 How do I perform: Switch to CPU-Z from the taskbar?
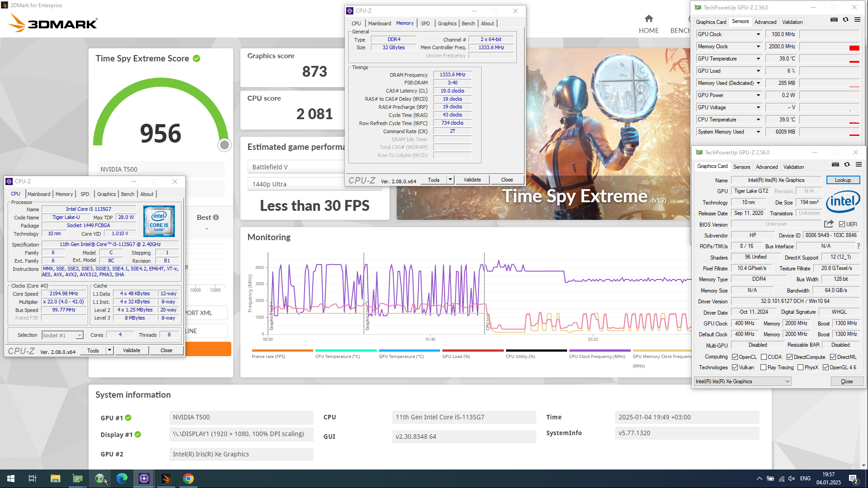144,479
